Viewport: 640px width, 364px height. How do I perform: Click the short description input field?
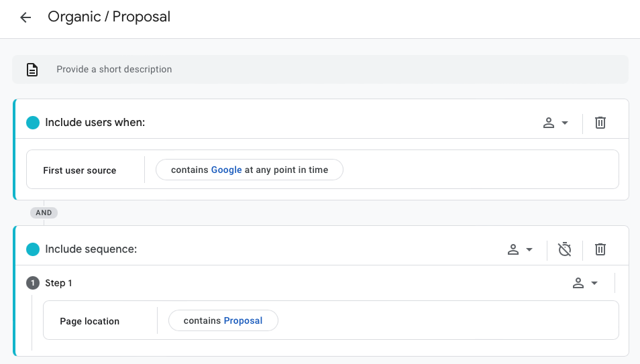pyautogui.click(x=321, y=69)
